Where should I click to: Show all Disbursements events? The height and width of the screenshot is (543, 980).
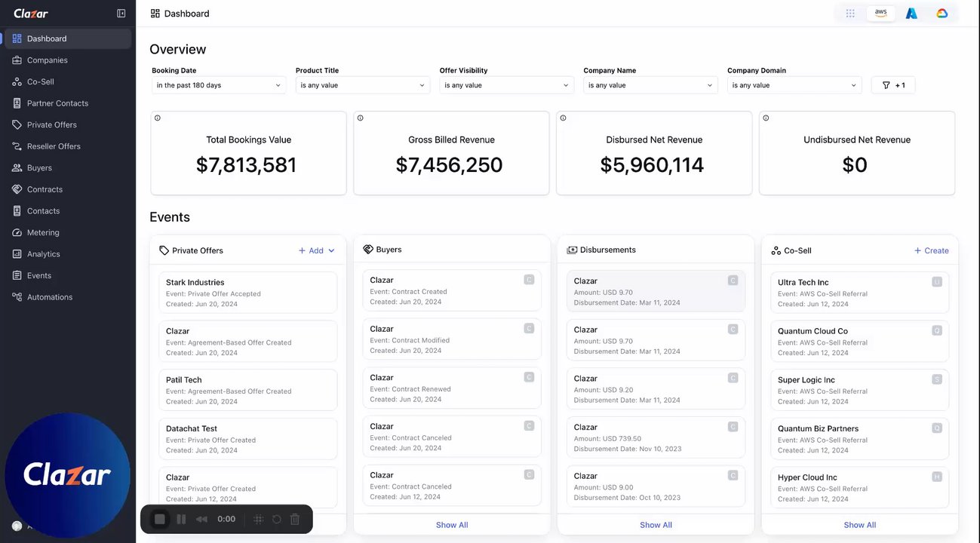click(x=656, y=525)
